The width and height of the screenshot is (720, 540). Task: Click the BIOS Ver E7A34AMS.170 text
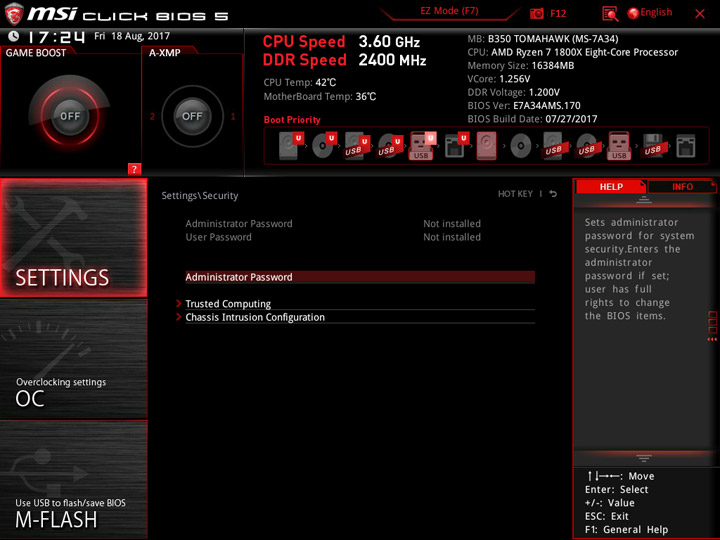524,106
